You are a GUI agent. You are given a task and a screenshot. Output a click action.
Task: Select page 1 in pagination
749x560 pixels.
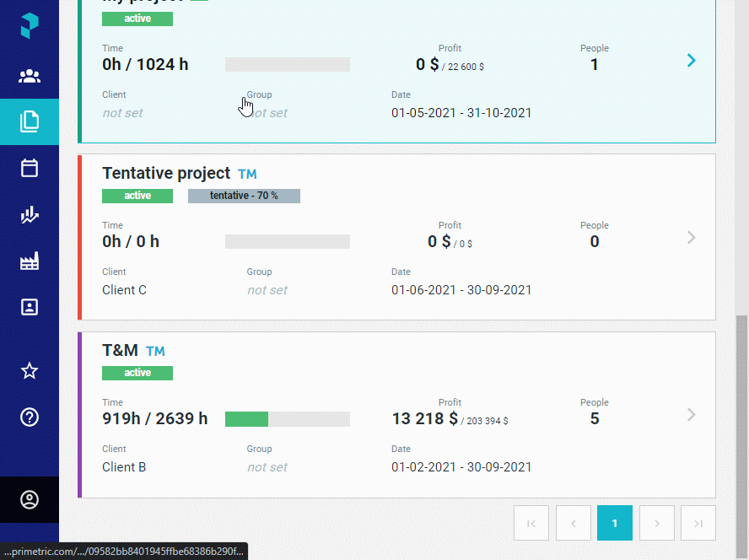(615, 523)
